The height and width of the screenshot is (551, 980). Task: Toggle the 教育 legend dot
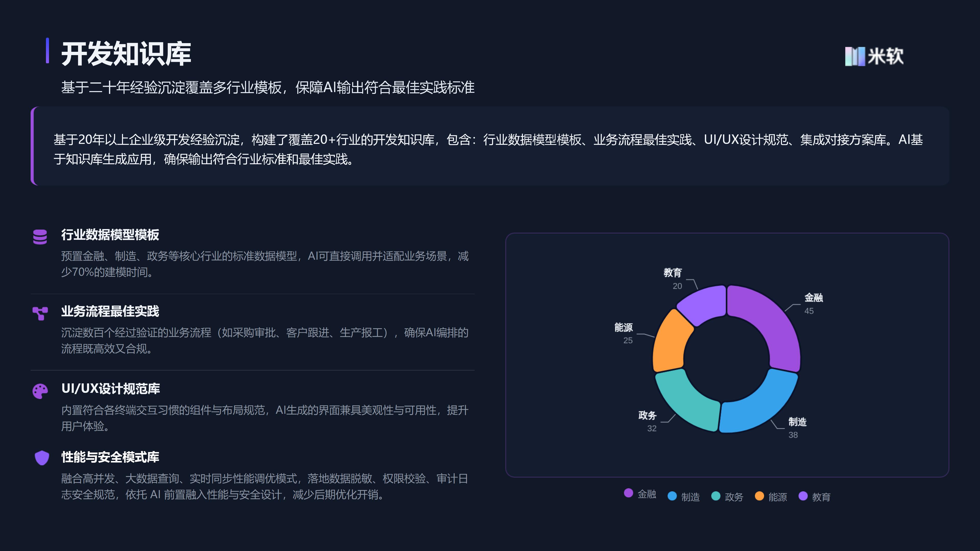pos(803,496)
